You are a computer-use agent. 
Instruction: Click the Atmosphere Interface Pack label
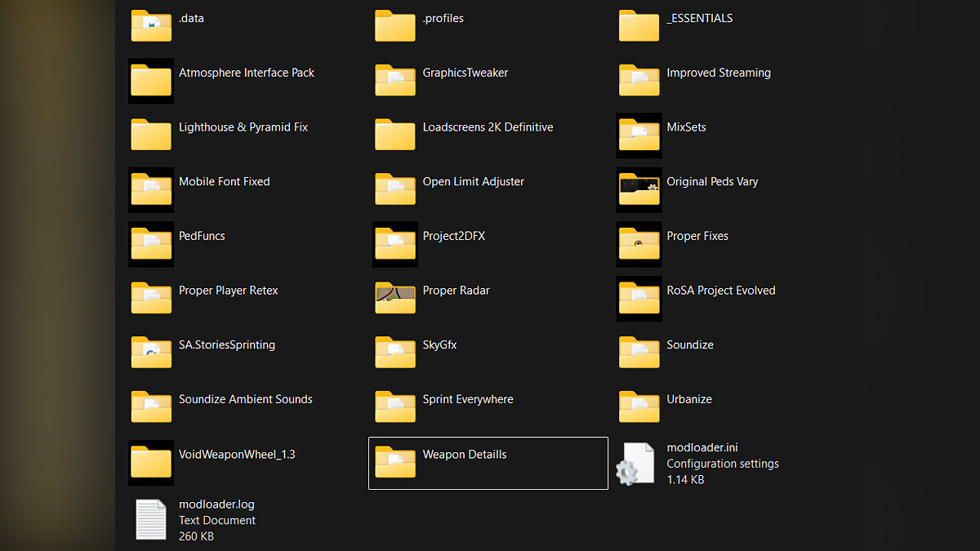(x=247, y=73)
